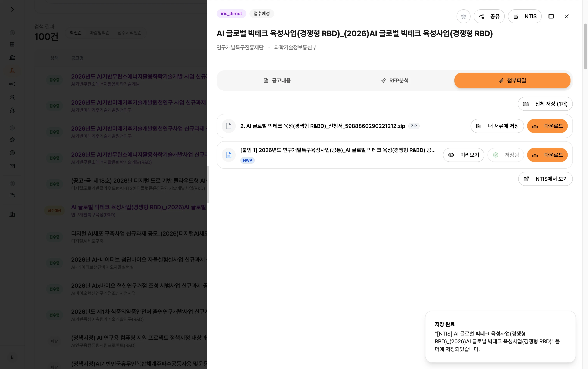Open the rocket icon in left sidebar
588x369 pixels.
point(12,110)
